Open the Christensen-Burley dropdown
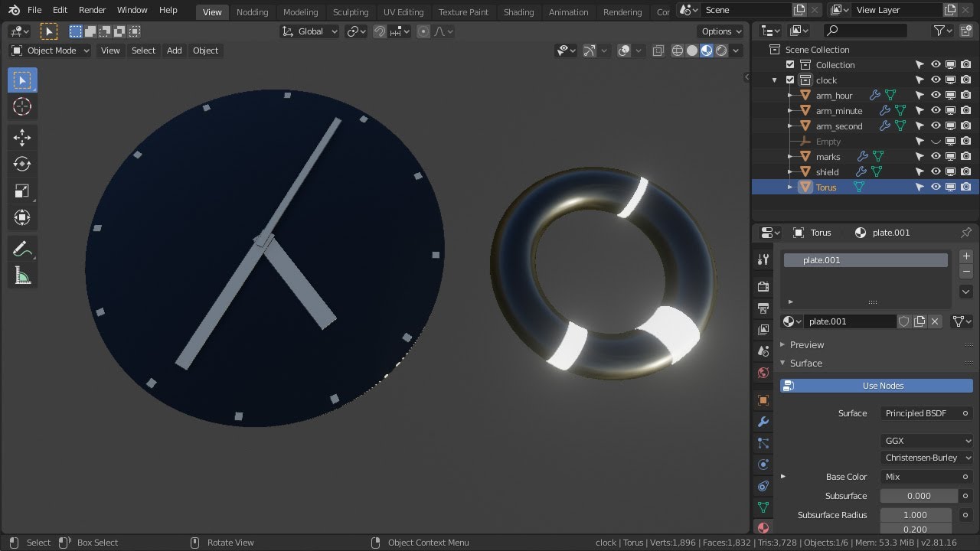Viewport: 980px width, 551px height. [926, 458]
